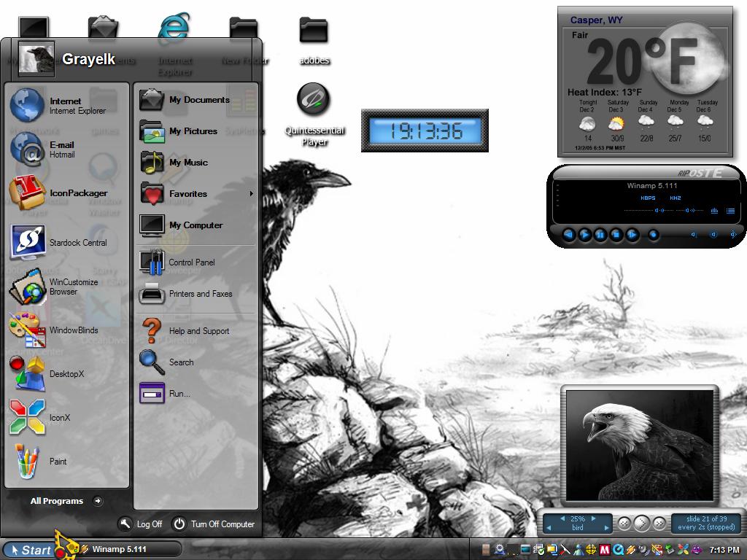Open My Music
The height and width of the screenshot is (560, 747).
click(x=196, y=163)
